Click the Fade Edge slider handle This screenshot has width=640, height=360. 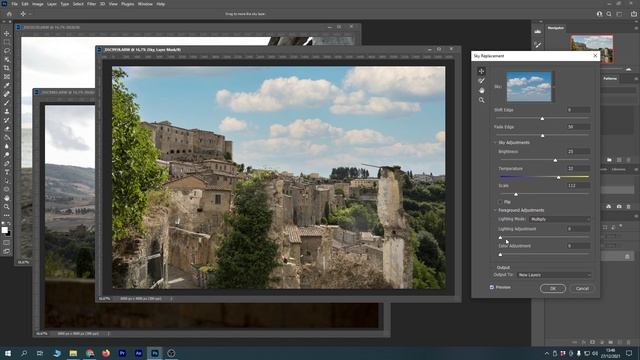click(542, 136)
